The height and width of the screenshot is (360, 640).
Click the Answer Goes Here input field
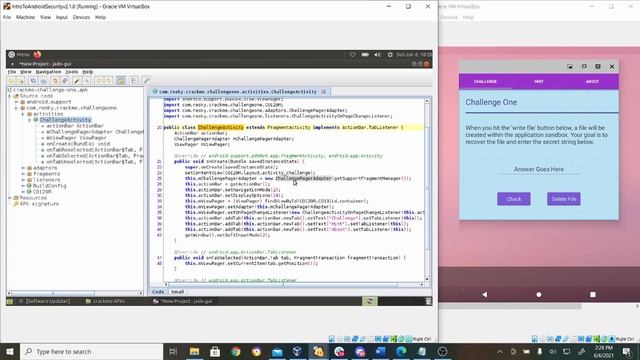(539, 169)
